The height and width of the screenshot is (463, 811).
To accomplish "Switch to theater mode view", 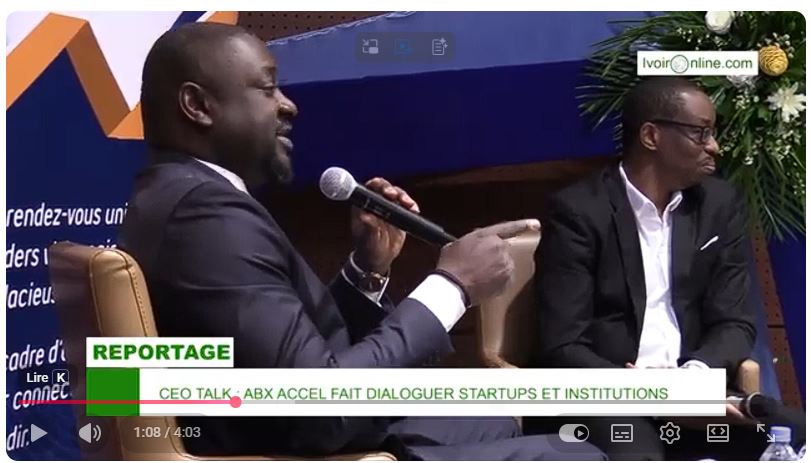I will (718, 433).
